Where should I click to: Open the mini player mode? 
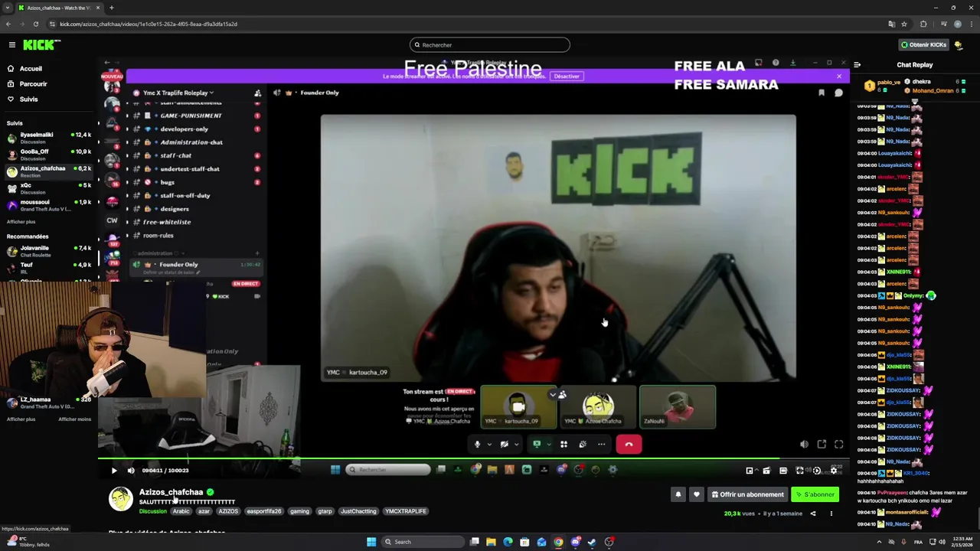point(750,471)
